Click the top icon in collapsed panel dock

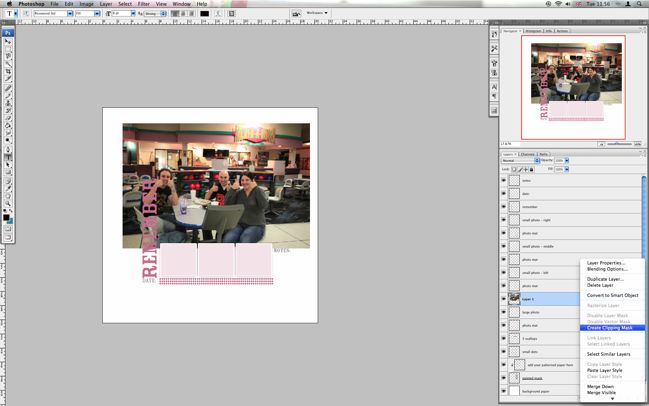point(494,35)
